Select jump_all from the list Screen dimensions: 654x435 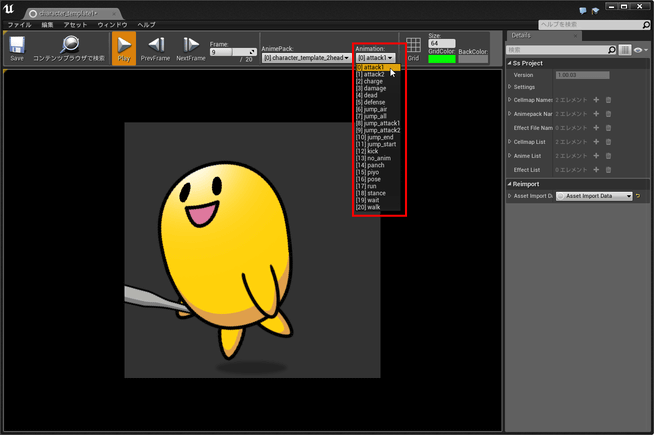pos(378,116)
